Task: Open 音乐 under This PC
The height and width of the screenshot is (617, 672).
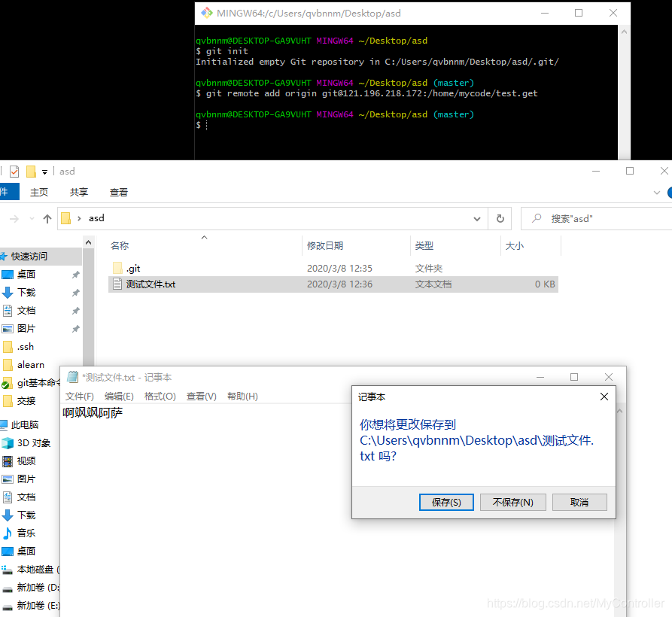Action: [26, 533]
